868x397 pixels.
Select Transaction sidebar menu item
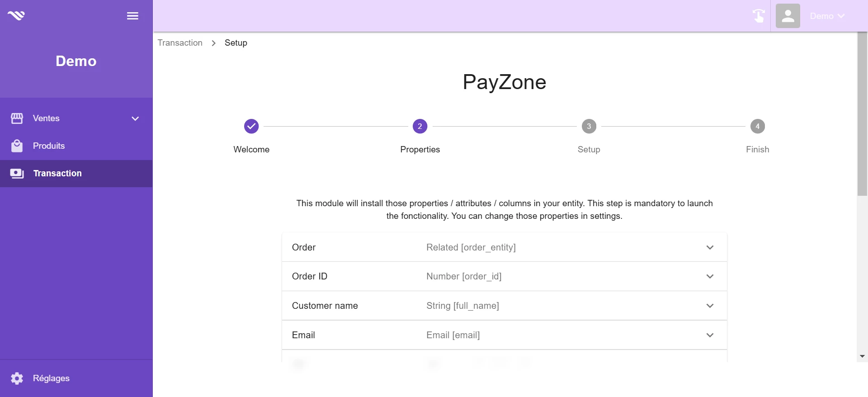76,174
